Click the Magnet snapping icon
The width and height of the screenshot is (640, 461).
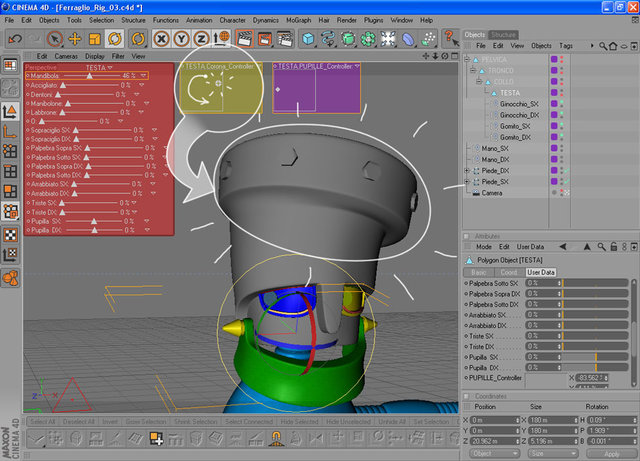pos(276,439)
